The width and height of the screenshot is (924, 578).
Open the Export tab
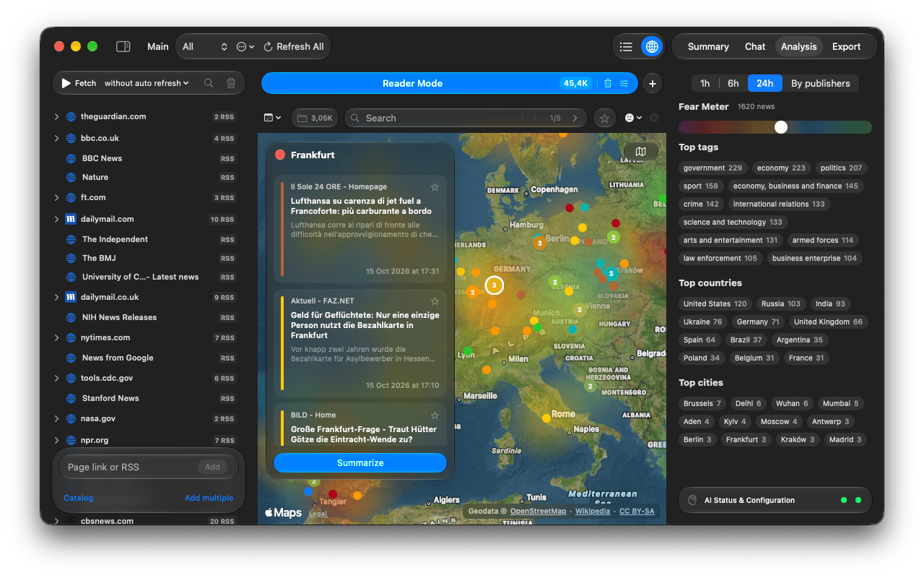point(846,46)
